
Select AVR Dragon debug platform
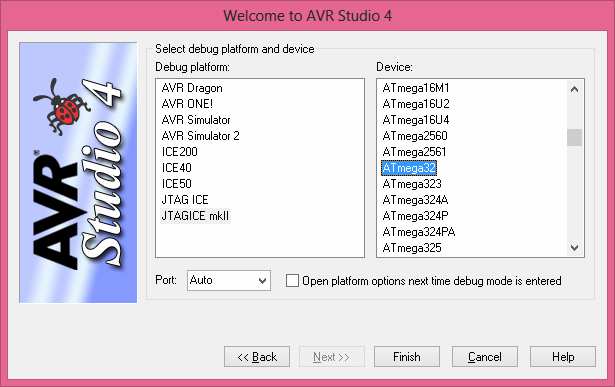[192, 88]
